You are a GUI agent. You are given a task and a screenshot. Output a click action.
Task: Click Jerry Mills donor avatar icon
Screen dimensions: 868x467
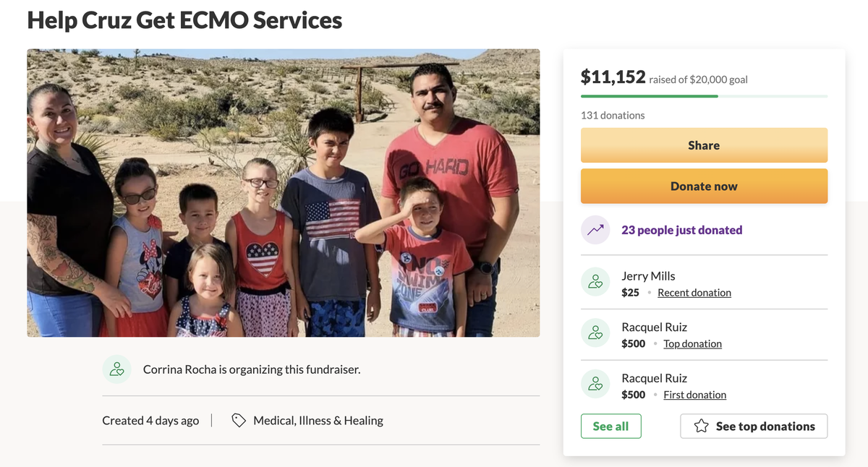click(x=595, y=282)
